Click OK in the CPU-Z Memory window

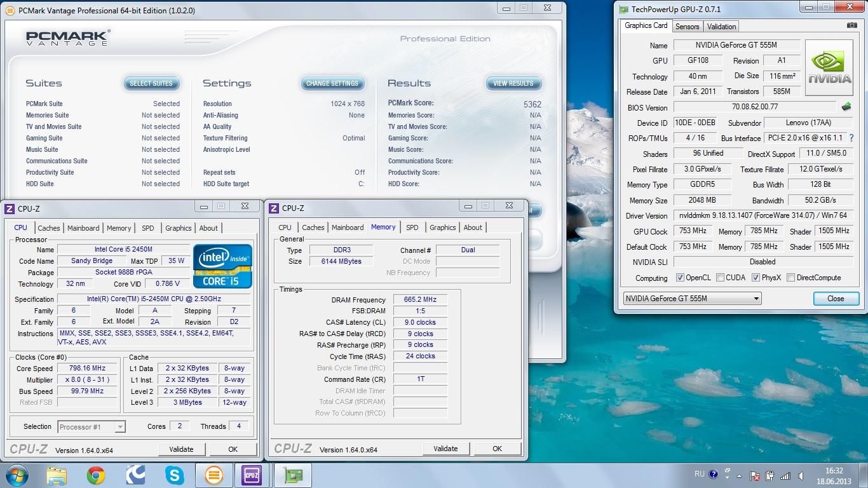point(497,449)
